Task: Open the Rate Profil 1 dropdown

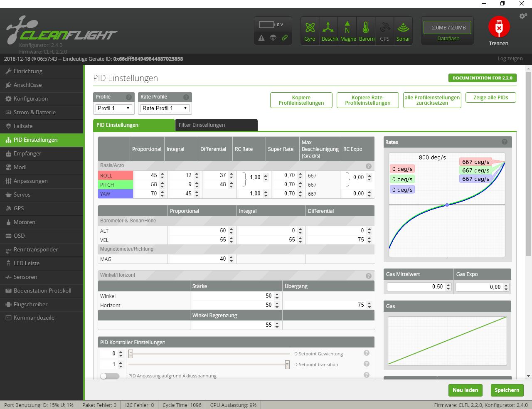Action: click(165, 108)
